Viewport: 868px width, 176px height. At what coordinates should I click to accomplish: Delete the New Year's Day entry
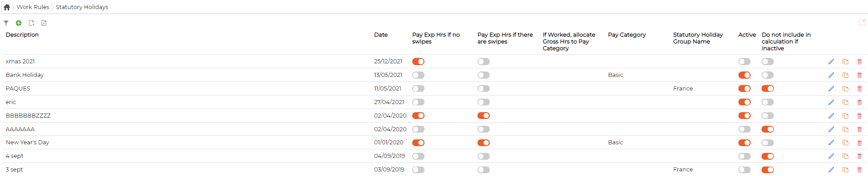click(x=859, y=143)
